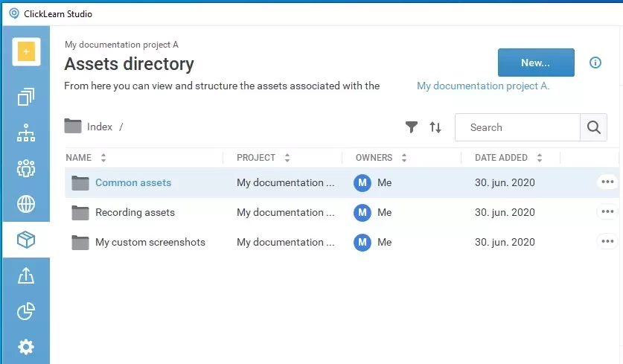623x364 pixels.
Task: Open more options for My custom screenshots
Action: click(607, 242)
